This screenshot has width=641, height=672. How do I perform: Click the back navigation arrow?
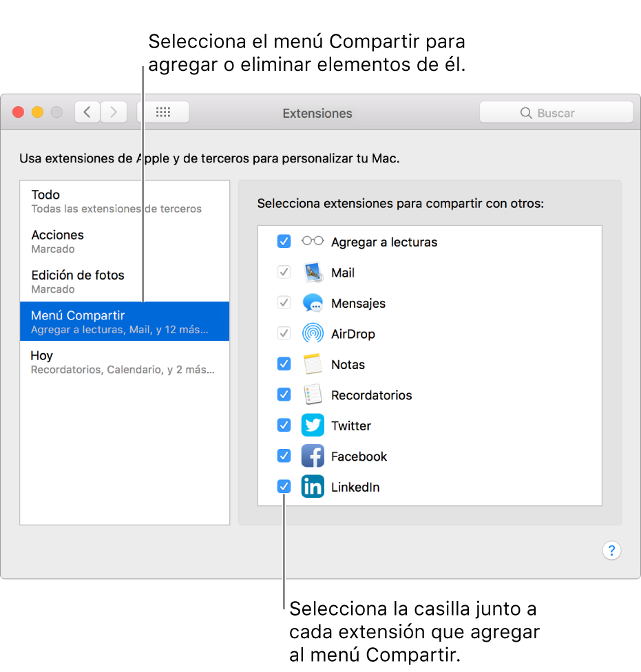pos(87,112)
